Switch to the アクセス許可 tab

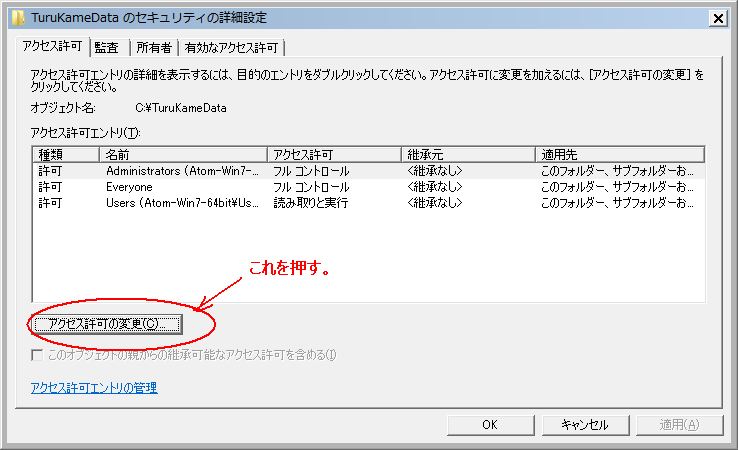coord(53,46)
